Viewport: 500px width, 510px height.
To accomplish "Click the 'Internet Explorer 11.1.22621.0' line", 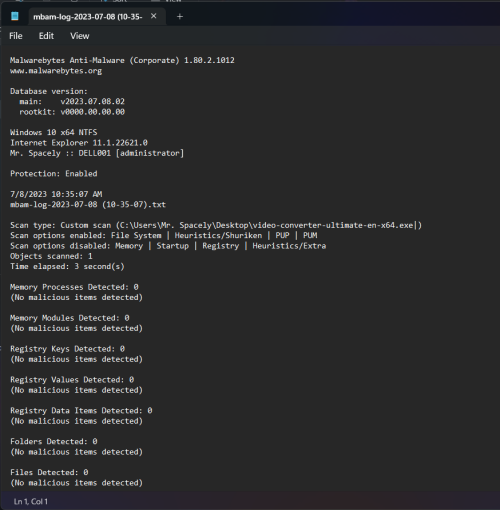I will (79, 143).
